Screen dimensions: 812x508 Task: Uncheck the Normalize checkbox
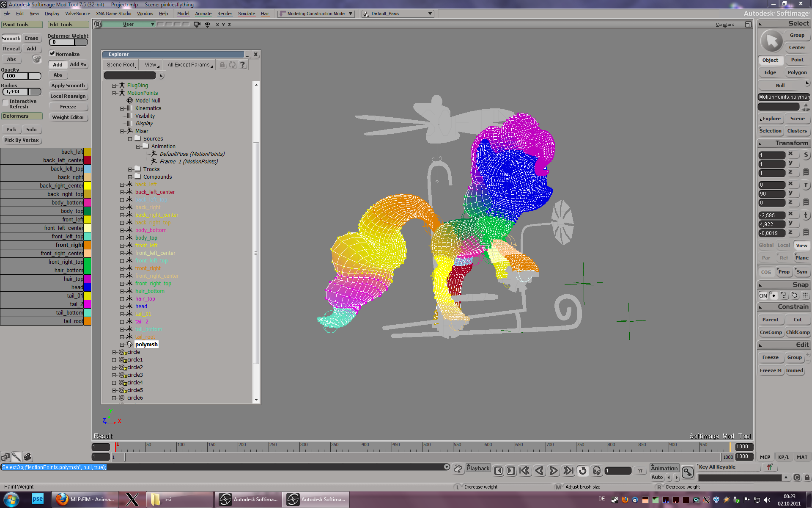52,53
